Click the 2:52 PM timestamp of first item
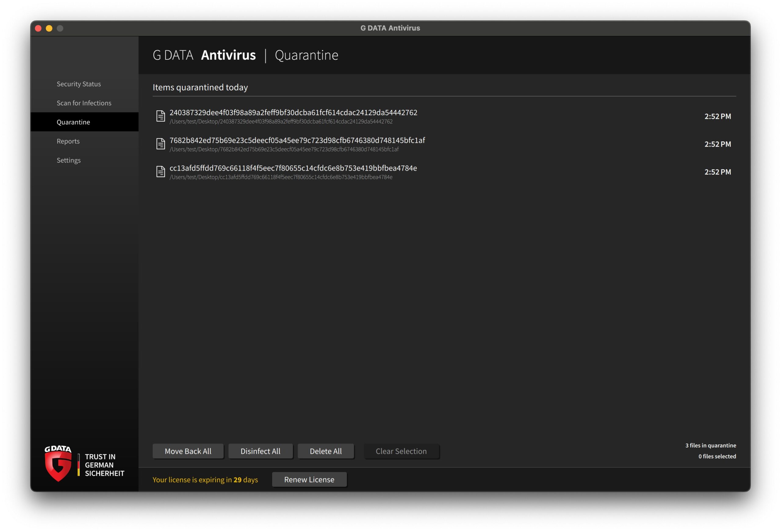Screen dimensions: 781x532 (x=718, y=116)
